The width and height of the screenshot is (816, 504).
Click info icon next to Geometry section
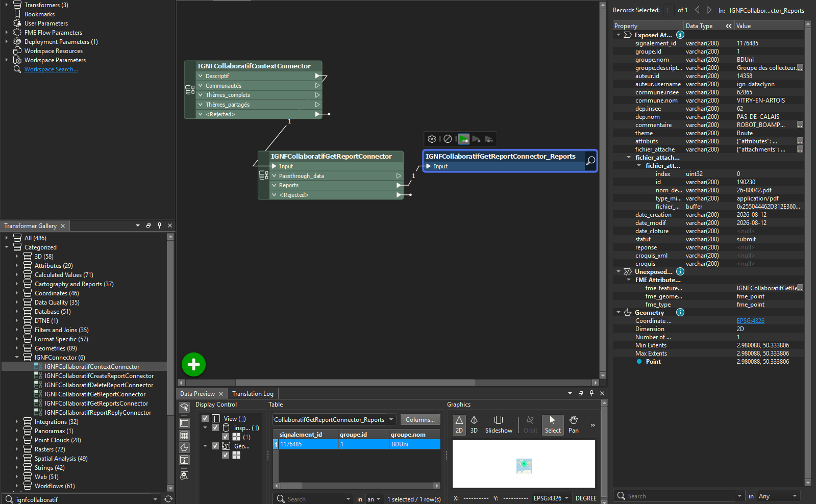coord(680,312)
